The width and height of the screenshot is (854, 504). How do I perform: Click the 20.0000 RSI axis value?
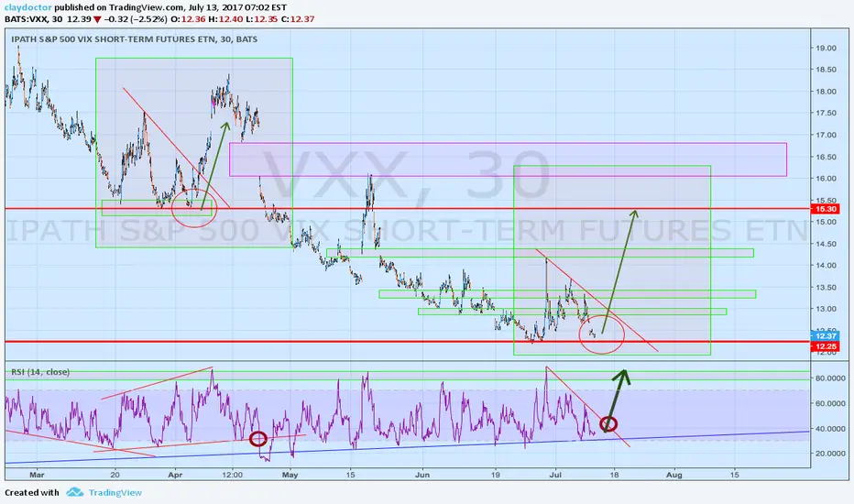click(x=830, y=454)
